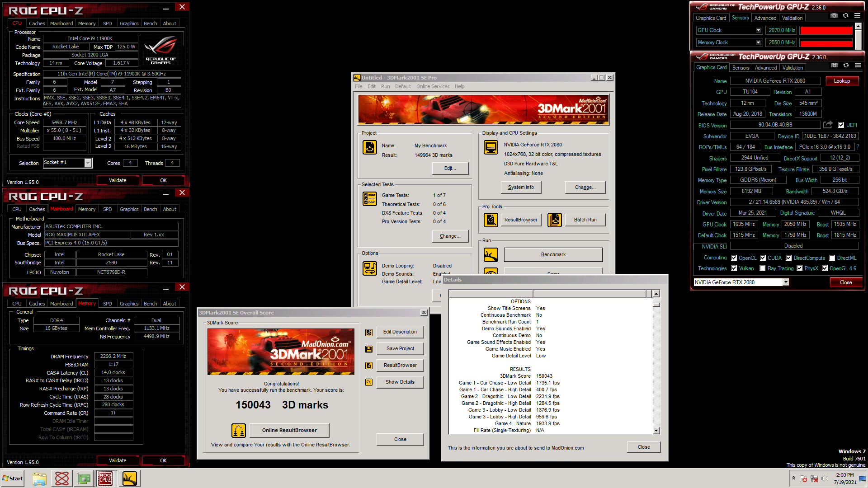Toggle the OpenCL checkbox
Image resolution: width=868 pixels, height=488 pixels.
(x=734, y=258)
